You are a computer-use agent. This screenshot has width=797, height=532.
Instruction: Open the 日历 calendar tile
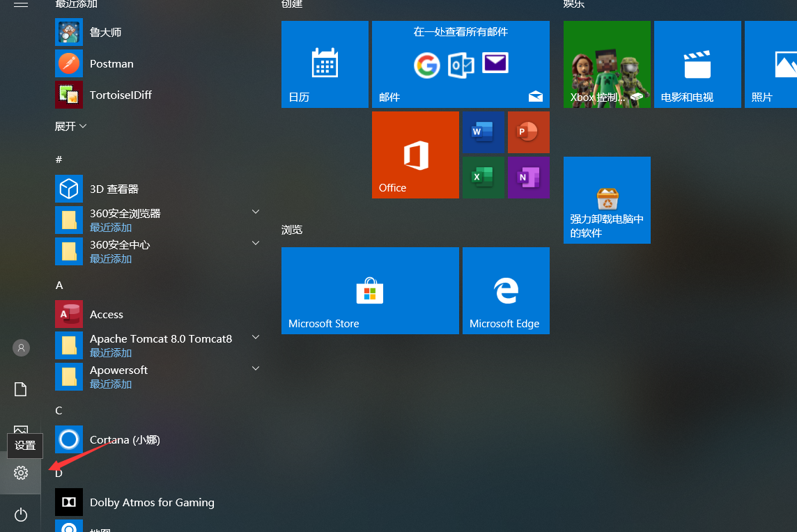click(x=325, y=64)
